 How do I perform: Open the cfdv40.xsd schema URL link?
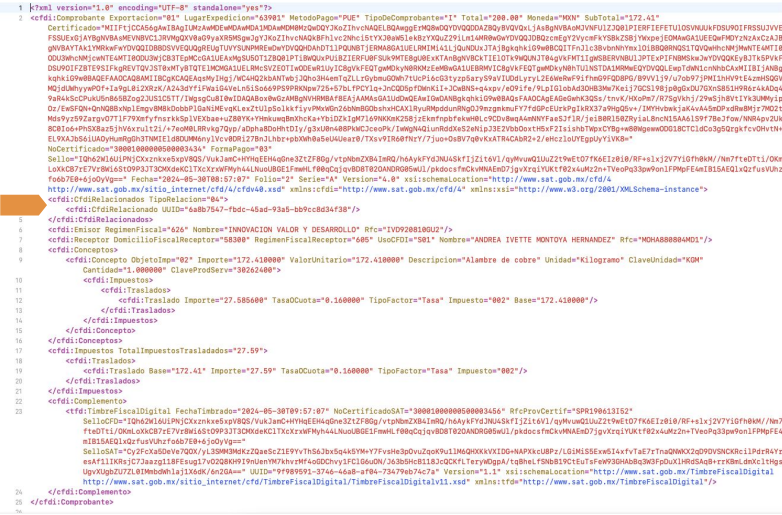[x=166, y=189]
